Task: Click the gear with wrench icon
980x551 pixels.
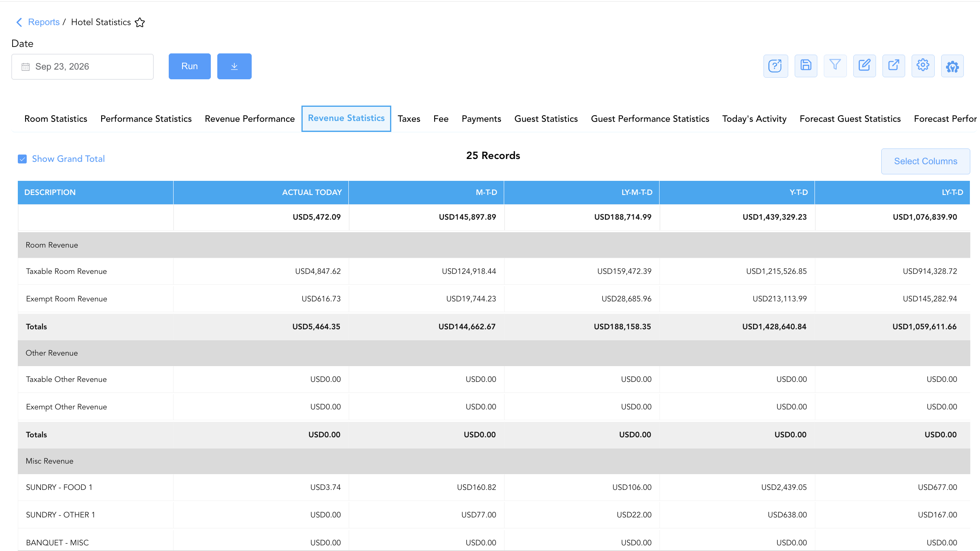Action: click(952, 66)
